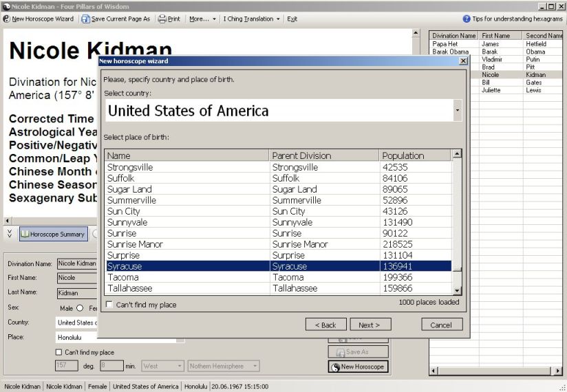Click the double chevron expand icon

pyautogui.click(x=10, y=234)
